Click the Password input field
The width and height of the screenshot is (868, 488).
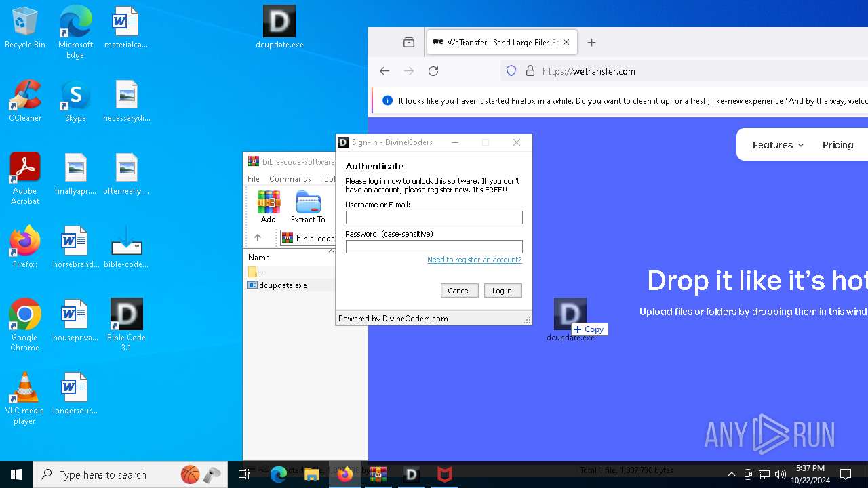click(x=434, y=247)
